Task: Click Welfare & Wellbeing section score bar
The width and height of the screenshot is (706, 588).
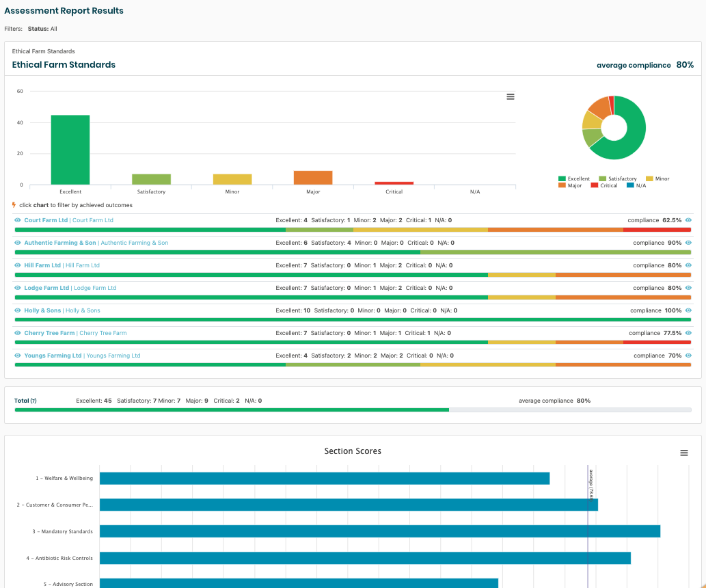Action: 325,478
